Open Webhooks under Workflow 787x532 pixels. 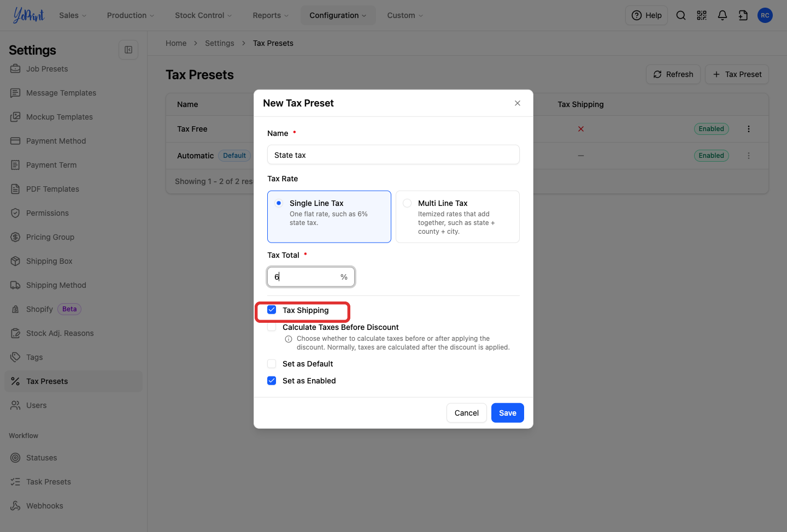pyautogui.click(x=73, y=506)
